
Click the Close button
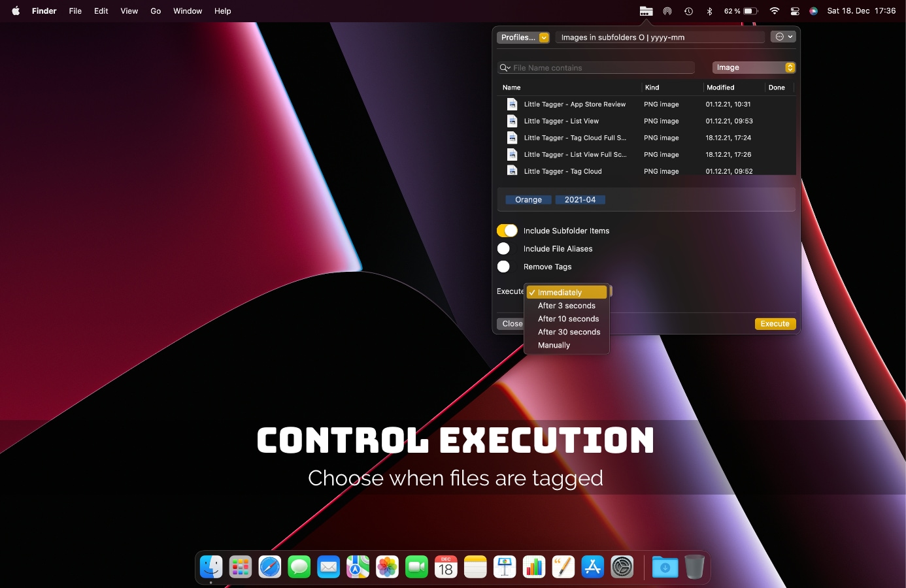pyautogui.click(x=512, y=323)
